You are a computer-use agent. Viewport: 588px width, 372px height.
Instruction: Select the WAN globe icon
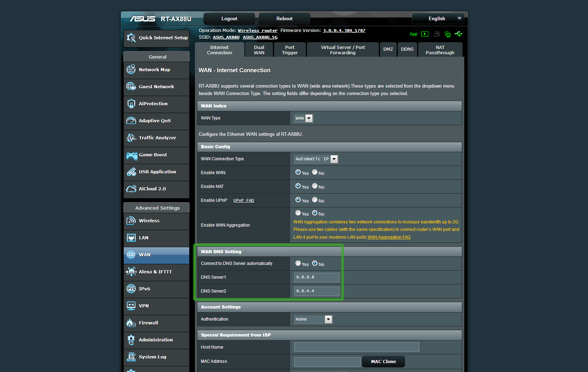(131, 255)
